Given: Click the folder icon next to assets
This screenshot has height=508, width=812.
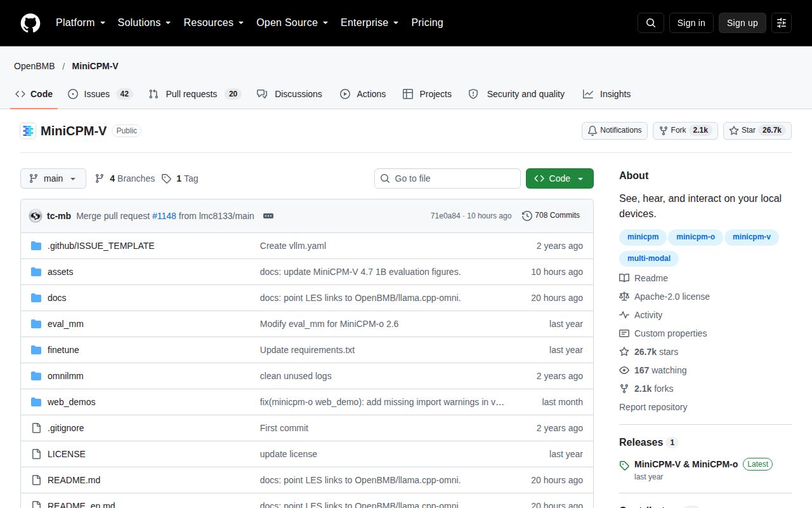Looking at the screenshot, I should pos(36,272).
